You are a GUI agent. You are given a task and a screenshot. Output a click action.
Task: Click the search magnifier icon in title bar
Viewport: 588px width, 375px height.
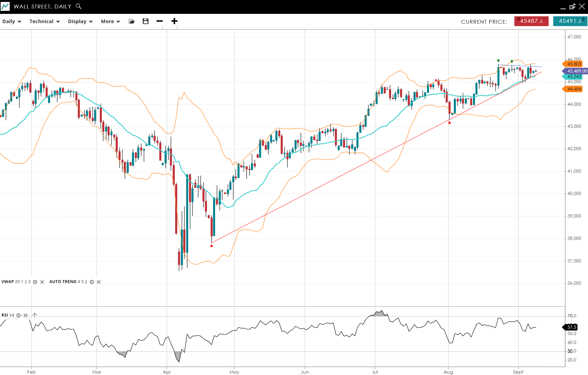(x=78, y=6)
